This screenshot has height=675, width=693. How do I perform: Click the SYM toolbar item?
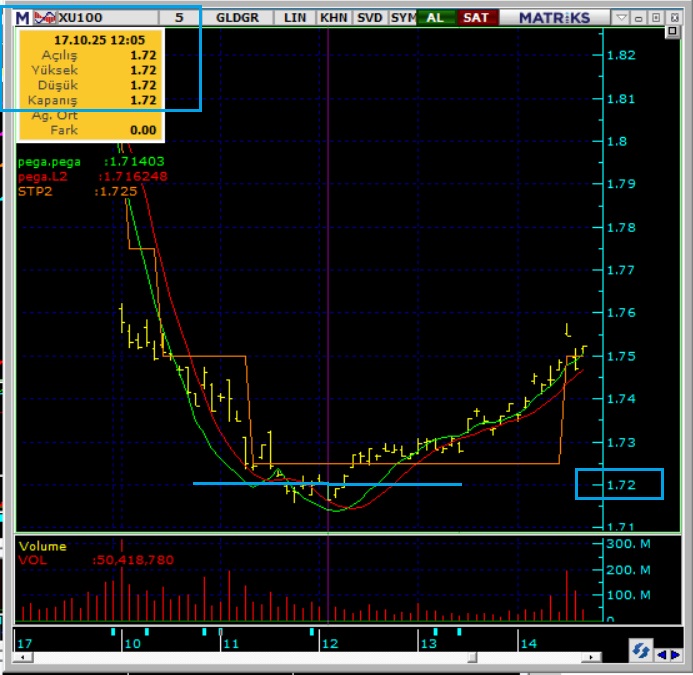[402, 17]
